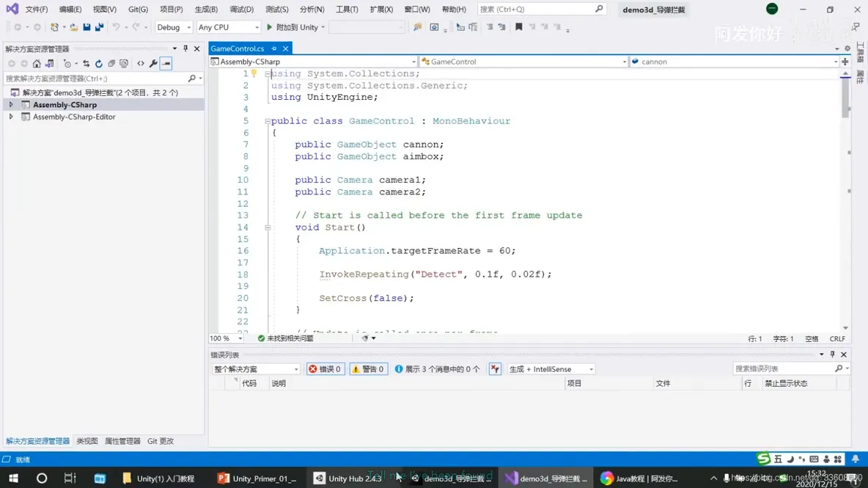Click pin icon on GameControl.cs tab
868x488 pixels.
(x=274, y=48)
